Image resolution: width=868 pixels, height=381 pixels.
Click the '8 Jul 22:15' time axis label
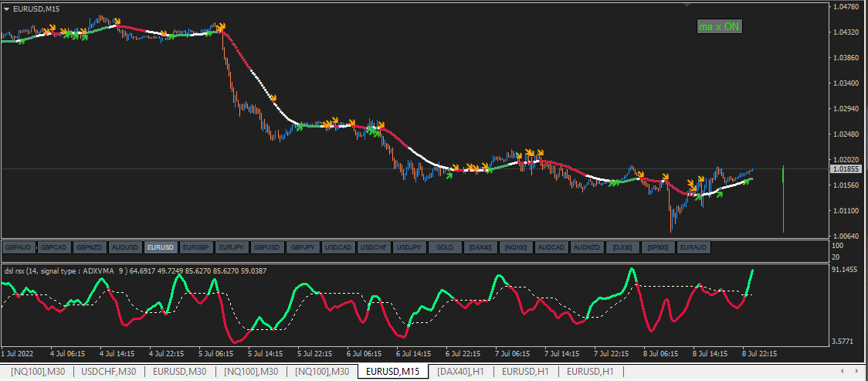click(x=759, y=353)
